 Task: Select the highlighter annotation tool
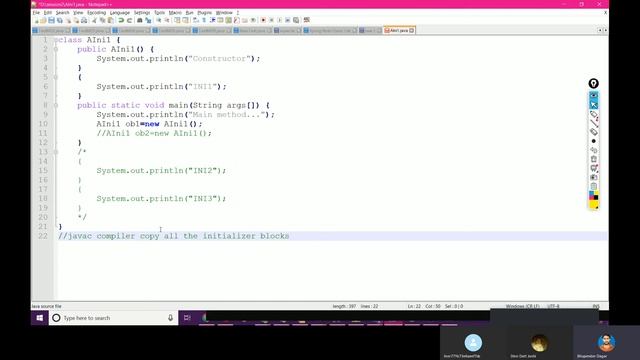coord(593,132)
